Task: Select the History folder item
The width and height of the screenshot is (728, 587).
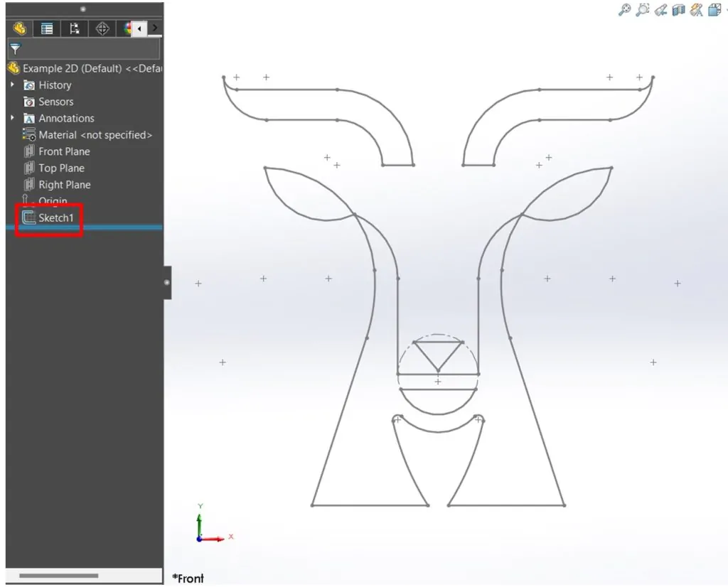Action: [48, 85]
